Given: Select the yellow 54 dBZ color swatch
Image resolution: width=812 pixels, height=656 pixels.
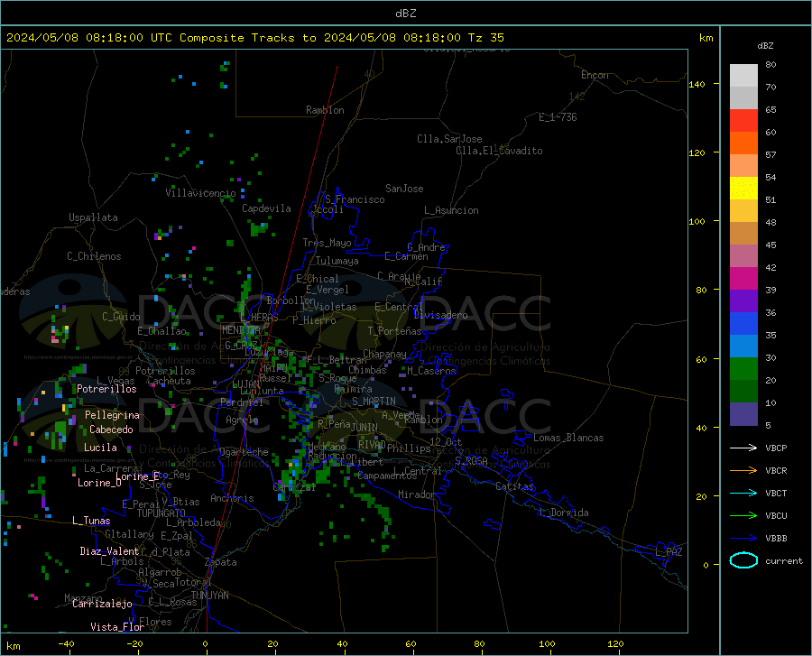Looking at the screenshot, I should [743, 189].
